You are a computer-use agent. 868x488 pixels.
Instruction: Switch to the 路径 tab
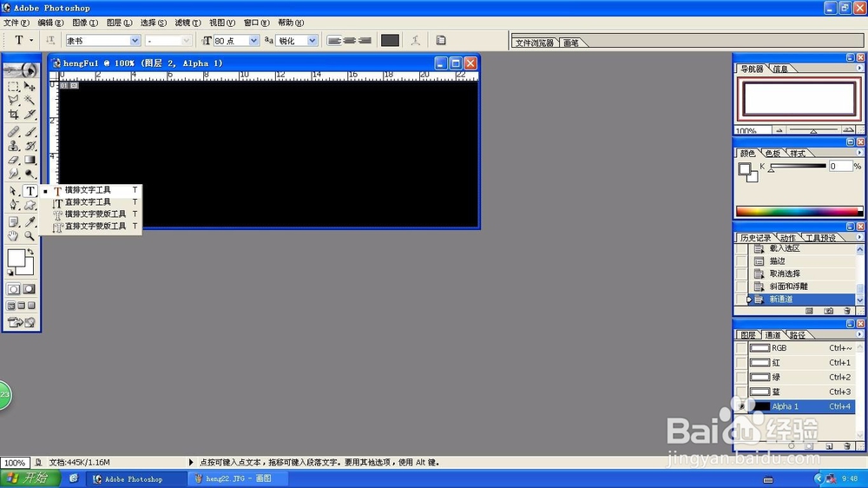click(798, 335)
